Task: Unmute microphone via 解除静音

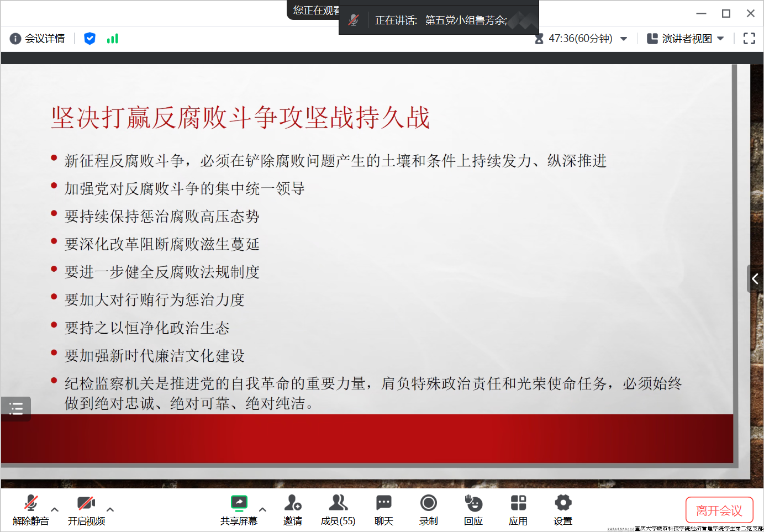Action: point(31,509)
